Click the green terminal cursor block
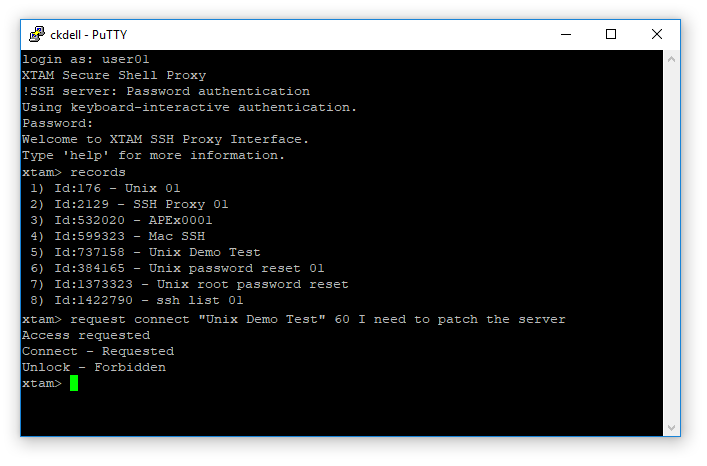The width and height of the screenshot is (707, 466). (74, 383)
